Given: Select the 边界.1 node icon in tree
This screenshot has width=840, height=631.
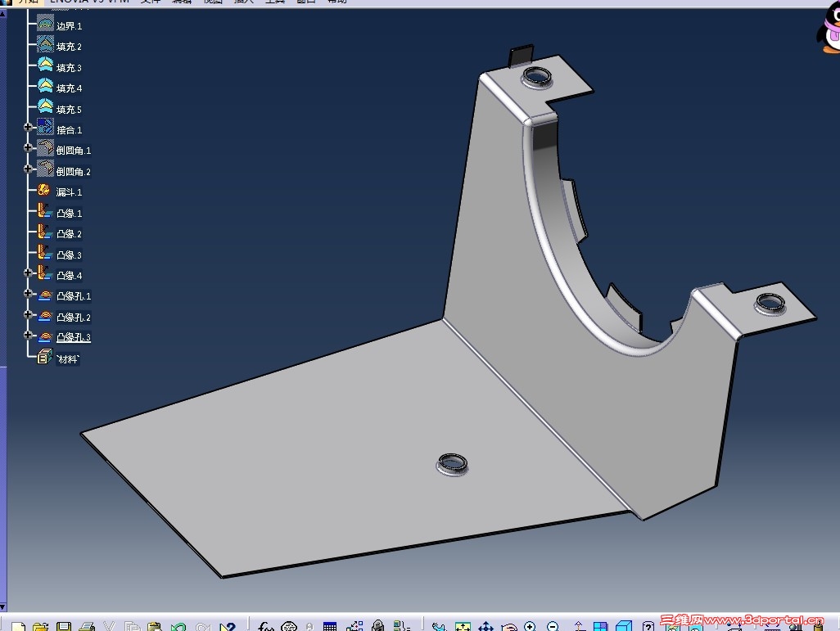Looking at the screenshot, I should 45,24.
